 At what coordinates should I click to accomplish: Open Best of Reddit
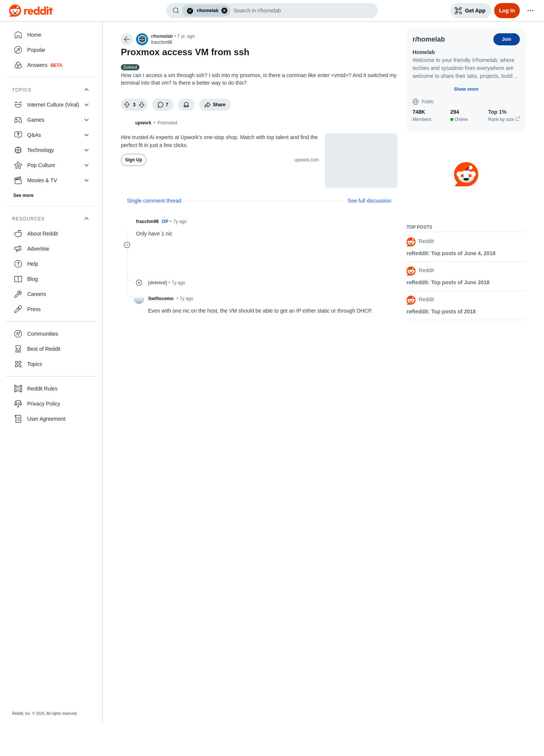[51, 349]
